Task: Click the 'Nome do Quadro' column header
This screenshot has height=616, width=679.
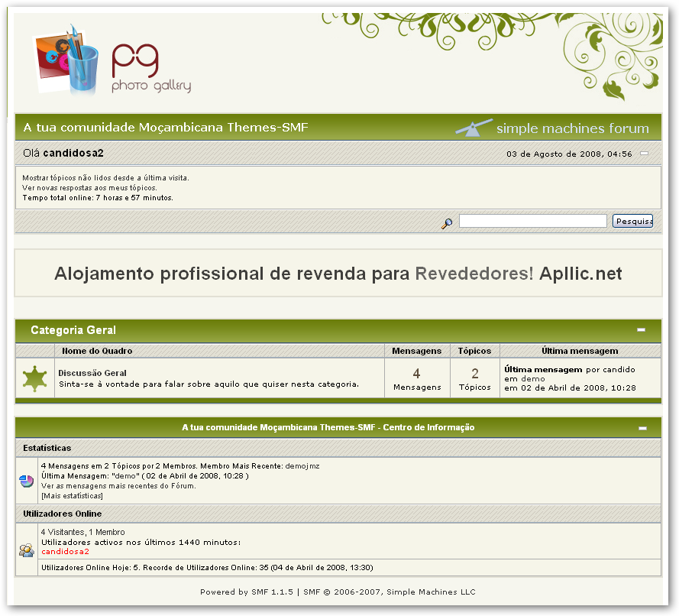Action: point(97,351)
